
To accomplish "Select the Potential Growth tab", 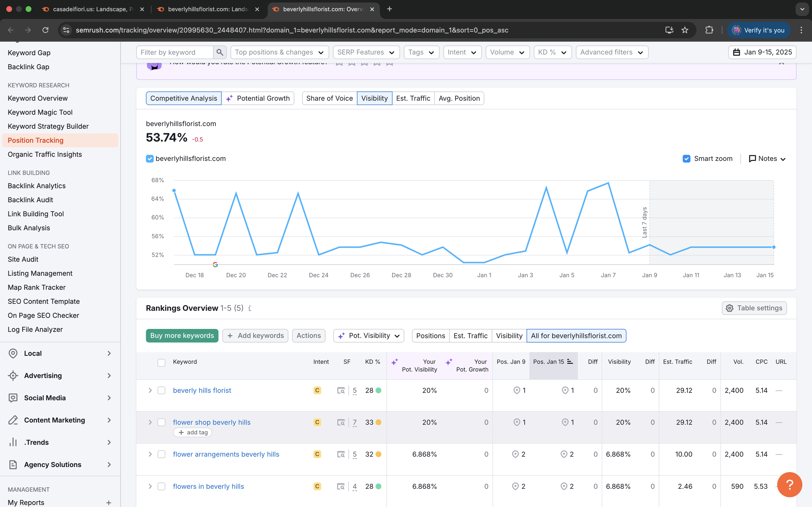I will (x=258, y=98).
